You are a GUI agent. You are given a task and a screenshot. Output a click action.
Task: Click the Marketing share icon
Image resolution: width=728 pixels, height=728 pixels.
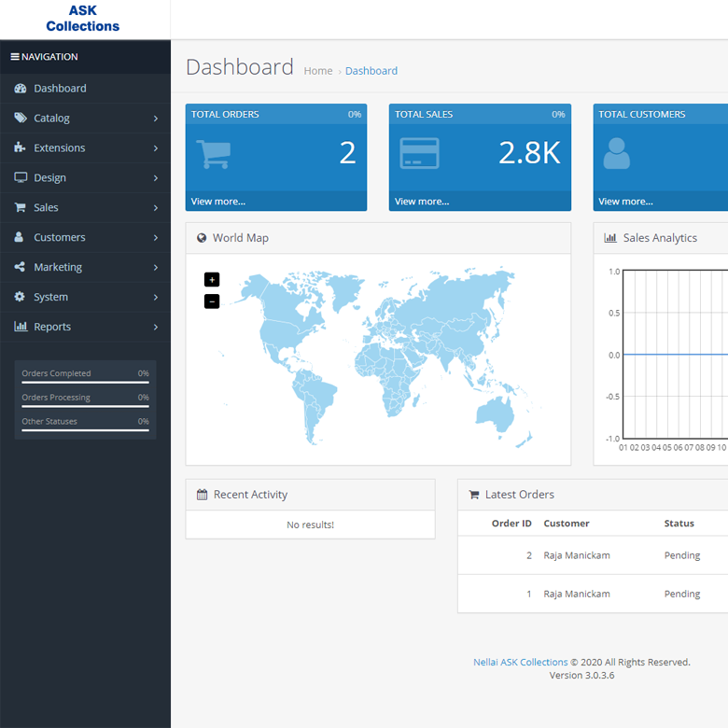click(x=21, y=268)
